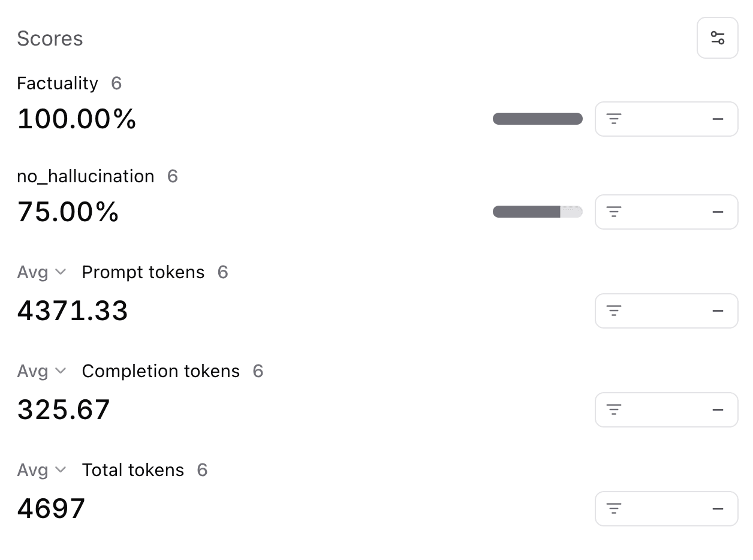
Task: Click the no_hallucination score label
Action: tap(85, 176)
